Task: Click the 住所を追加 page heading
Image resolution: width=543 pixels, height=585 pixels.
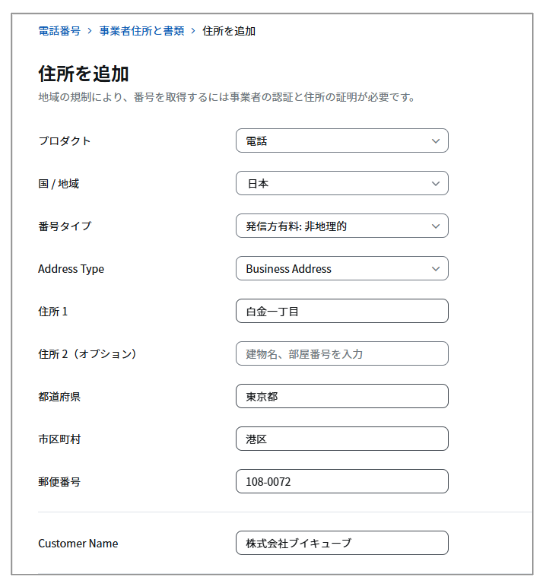Action: [x=84, y=73]
